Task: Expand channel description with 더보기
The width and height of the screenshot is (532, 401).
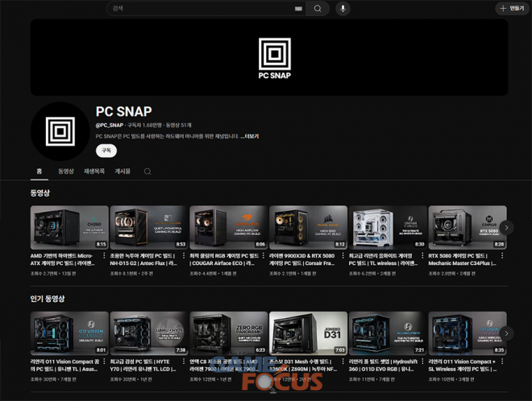Action: pos(251,136)
